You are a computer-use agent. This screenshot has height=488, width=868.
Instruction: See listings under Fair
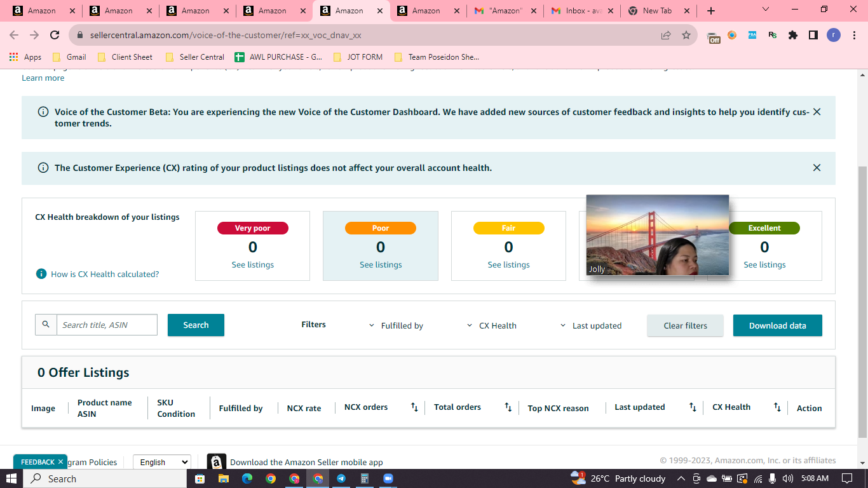pyautogui.click(x=508, y=264)
